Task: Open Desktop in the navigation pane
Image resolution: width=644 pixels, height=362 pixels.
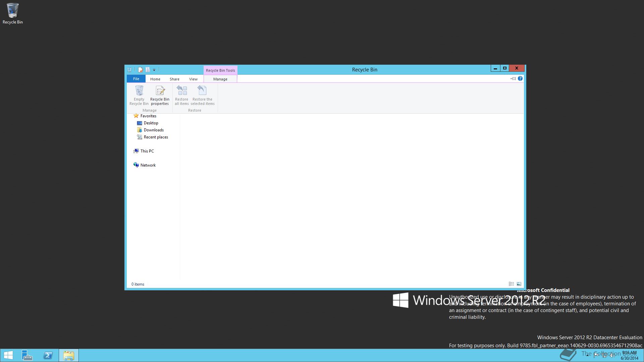Action: point(148,123)
